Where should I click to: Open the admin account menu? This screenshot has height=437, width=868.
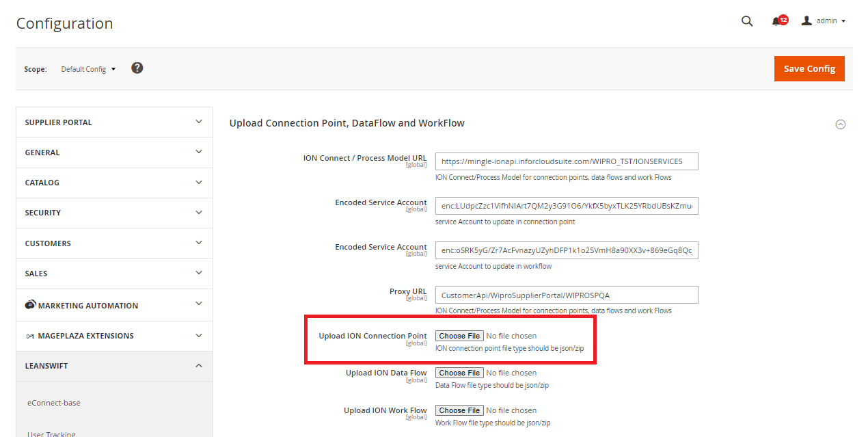824,21
